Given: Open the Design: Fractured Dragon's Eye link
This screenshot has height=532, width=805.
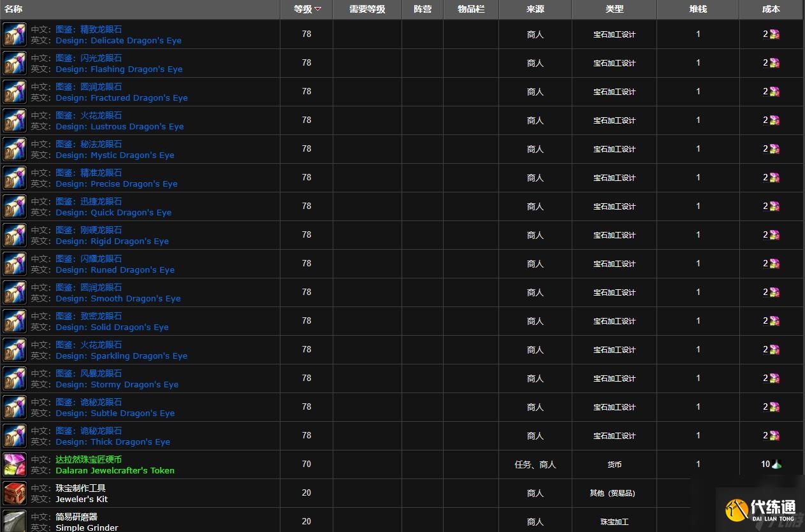Looking at the screenshot, I should (x=122, y=97).
